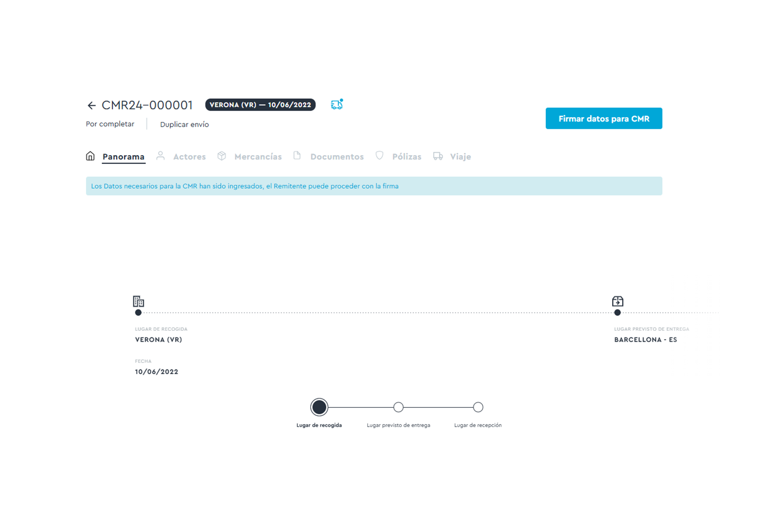
Task: Click the Duplicar envío link
Action: click(184, 125)
